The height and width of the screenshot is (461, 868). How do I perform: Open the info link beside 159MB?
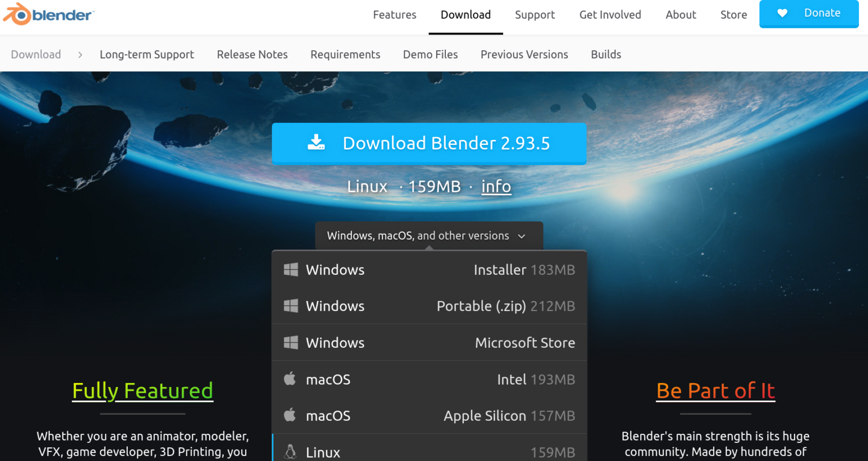496,186
